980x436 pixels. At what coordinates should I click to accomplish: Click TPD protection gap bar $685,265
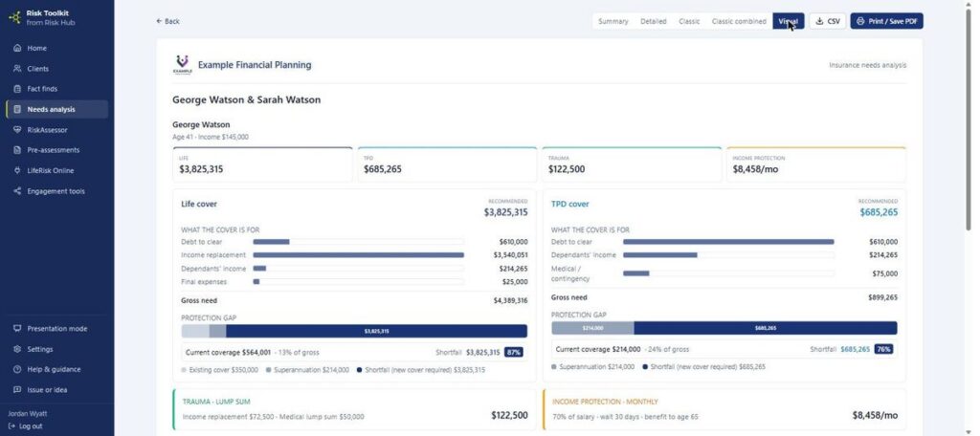[765, 328]
